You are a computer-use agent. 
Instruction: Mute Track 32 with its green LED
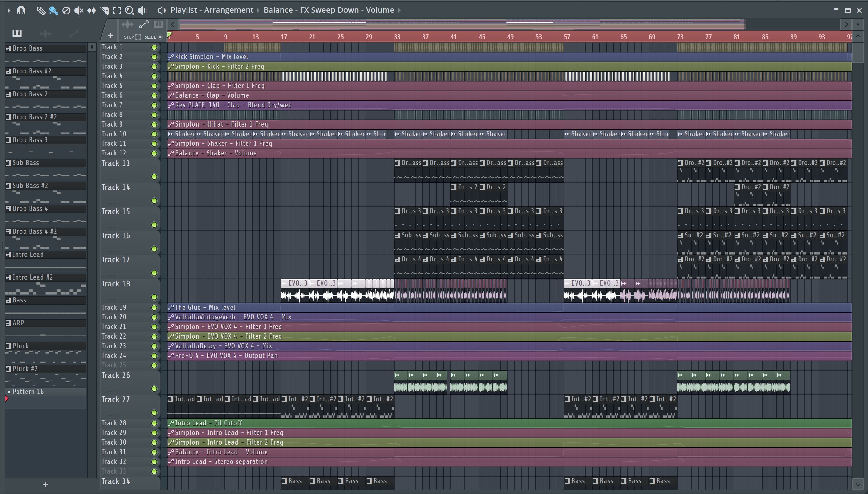tap(154, 462)
